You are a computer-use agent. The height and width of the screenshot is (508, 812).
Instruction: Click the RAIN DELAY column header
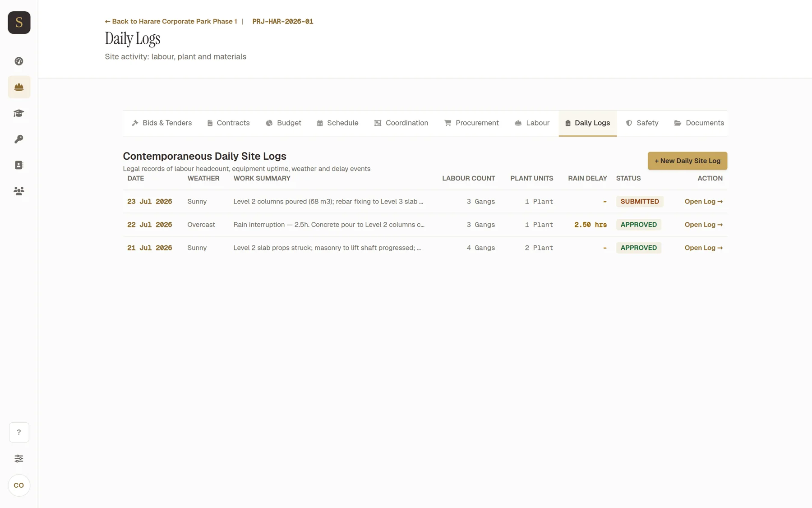tap(587, 179)
